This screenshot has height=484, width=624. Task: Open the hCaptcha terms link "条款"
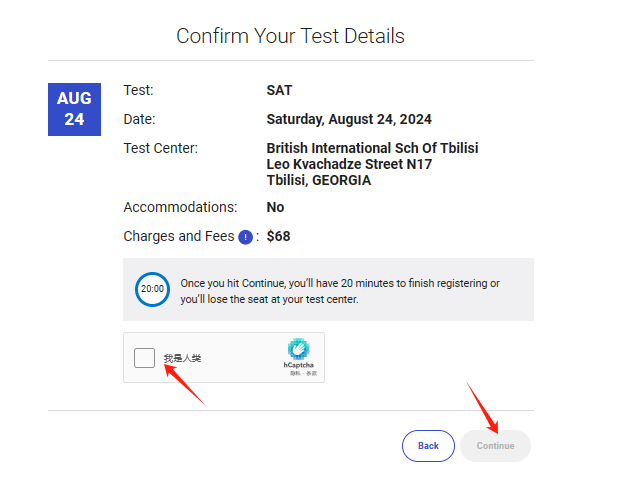[311, 373]
